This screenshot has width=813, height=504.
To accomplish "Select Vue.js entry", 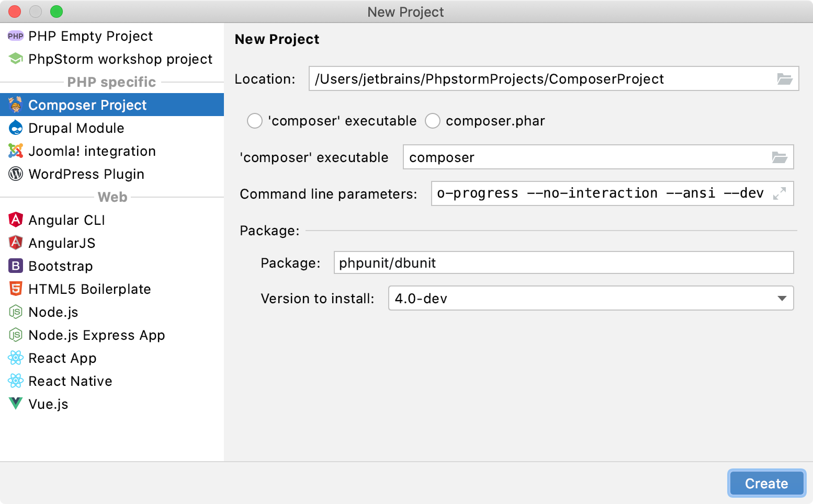I will [112, 404].
